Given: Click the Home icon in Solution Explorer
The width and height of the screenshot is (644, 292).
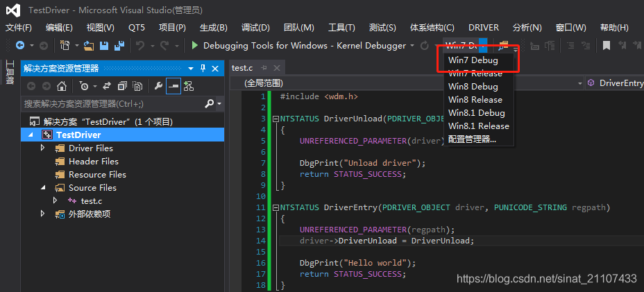Looking at the screenshot, I should point(62,86).
